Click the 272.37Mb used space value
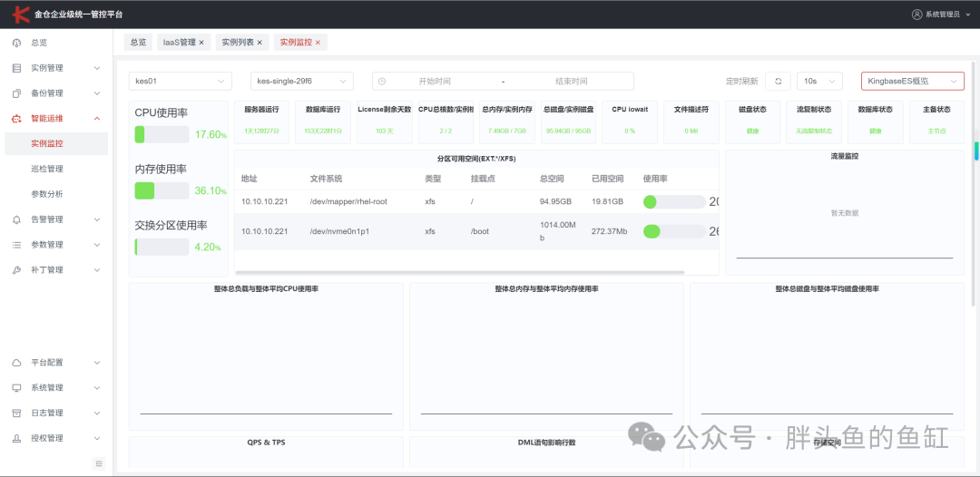The image size is (980, 477). (610, 231)
